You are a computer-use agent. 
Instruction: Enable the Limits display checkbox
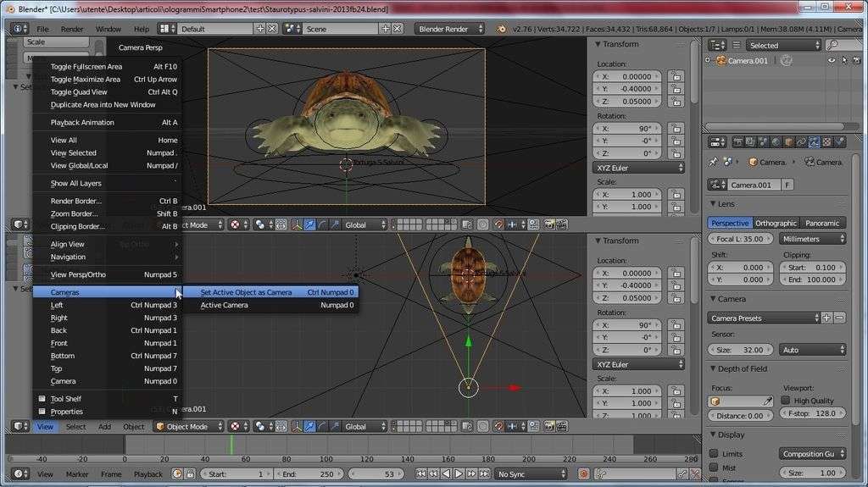[715, 454]
